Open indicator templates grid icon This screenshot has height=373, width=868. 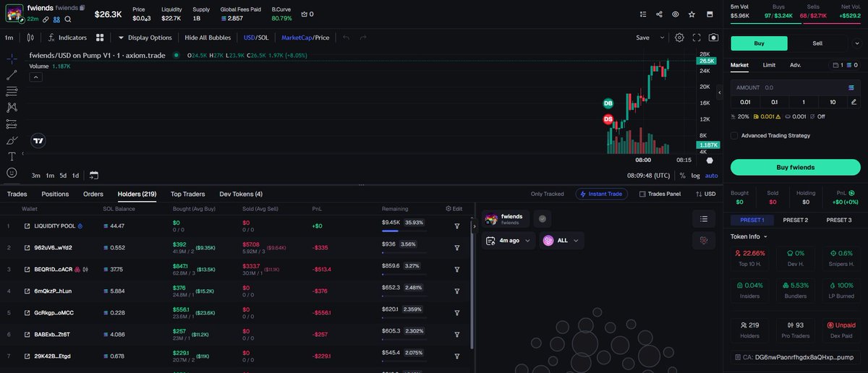[100, 38]
